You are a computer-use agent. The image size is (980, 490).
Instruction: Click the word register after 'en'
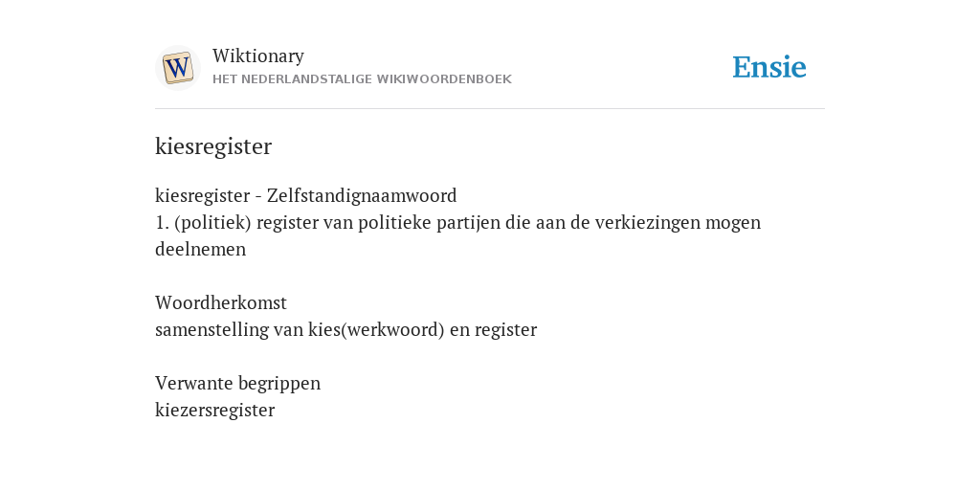[505, 330]
